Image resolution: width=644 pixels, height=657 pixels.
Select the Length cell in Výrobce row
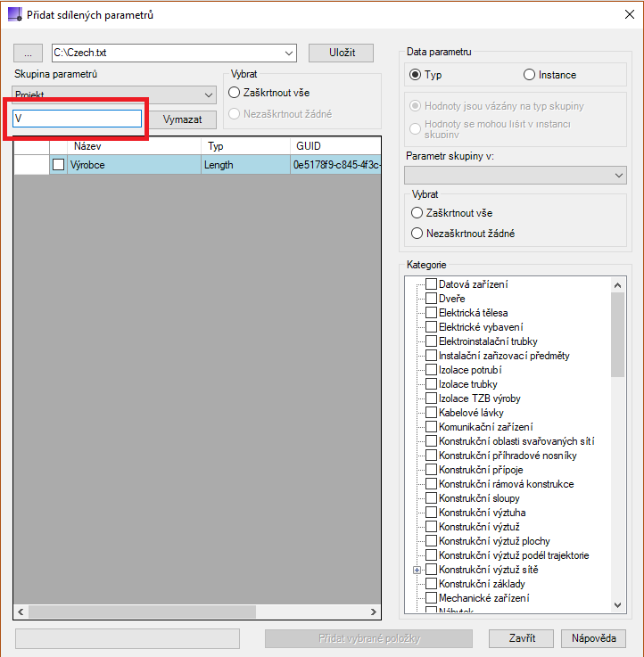[x=245, y=165]
